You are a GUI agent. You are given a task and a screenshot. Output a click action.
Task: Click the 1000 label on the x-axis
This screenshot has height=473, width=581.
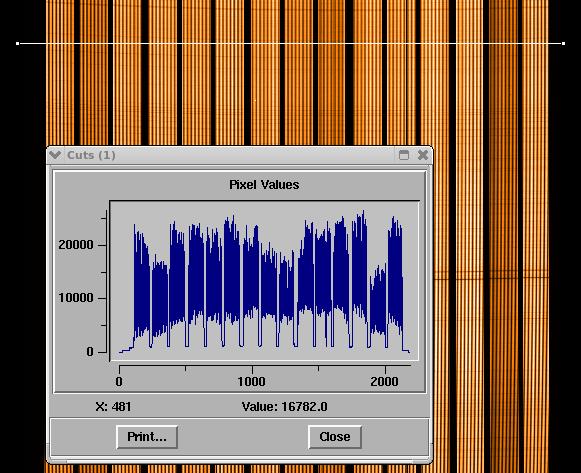tap(252, 382)
